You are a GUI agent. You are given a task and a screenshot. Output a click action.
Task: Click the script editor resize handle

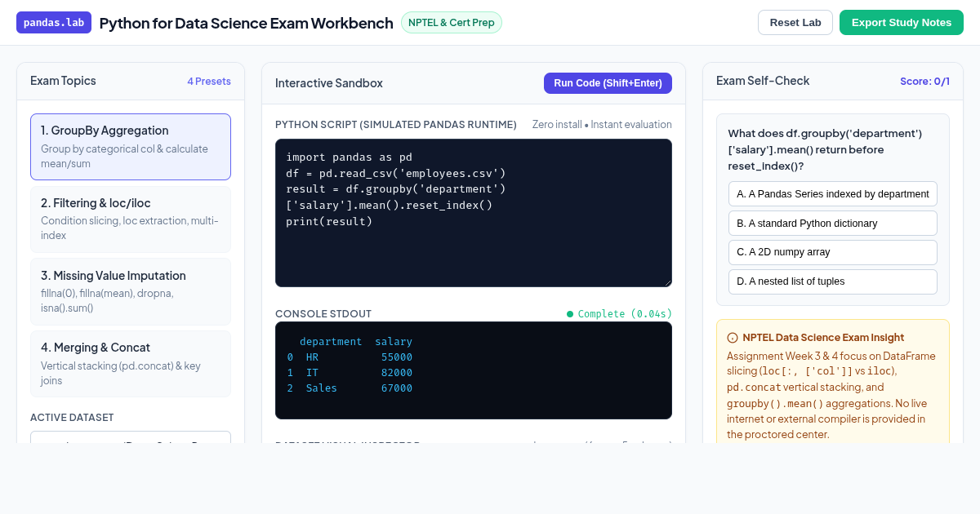pyautogui.click(x=666, y=281)
